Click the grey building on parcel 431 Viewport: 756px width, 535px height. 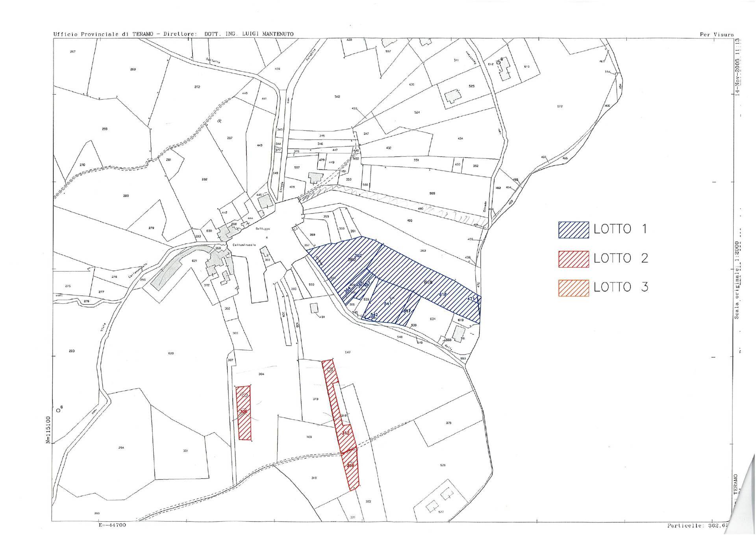coord(314,308)
